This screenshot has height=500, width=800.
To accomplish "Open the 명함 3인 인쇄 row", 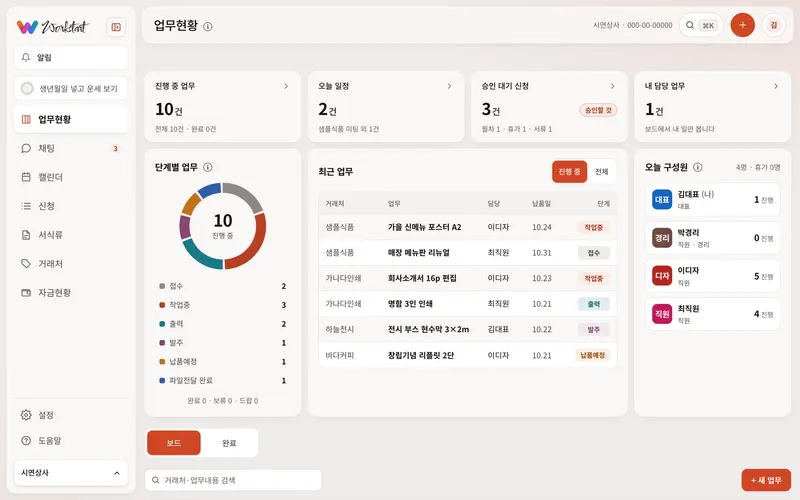I will 467,304.
